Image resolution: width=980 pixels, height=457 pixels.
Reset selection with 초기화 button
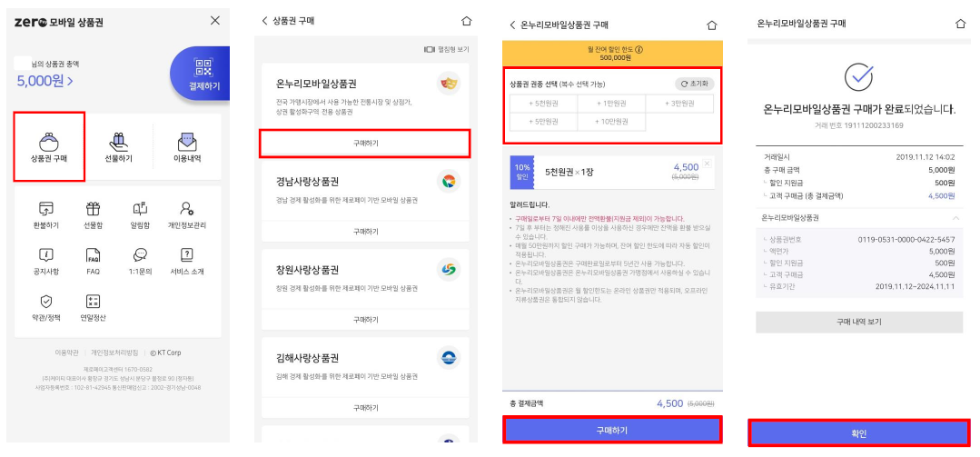[x=695, y=84]
